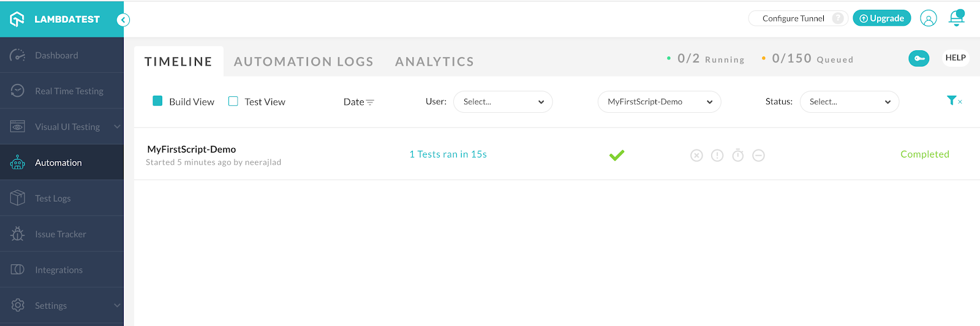Image resolution: width=980 pixels, height=326 pixels.
Task: Collapse the sidebar with arrow button
Action: (123, 20)
